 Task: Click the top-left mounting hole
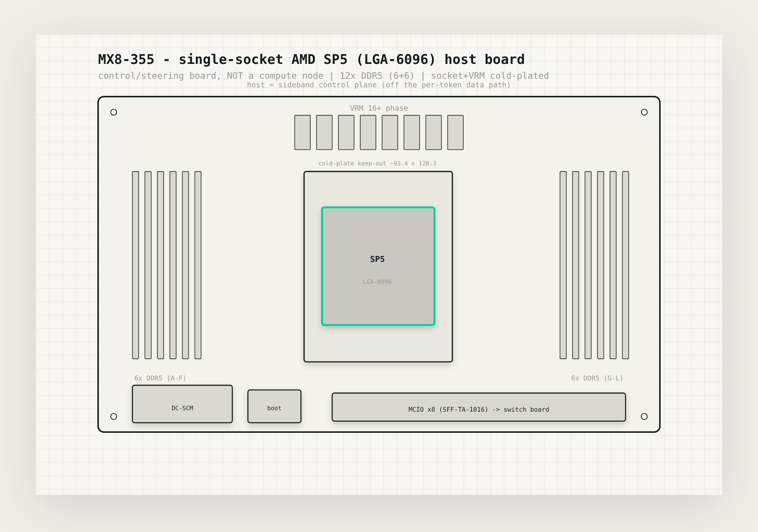pos(114,112)
